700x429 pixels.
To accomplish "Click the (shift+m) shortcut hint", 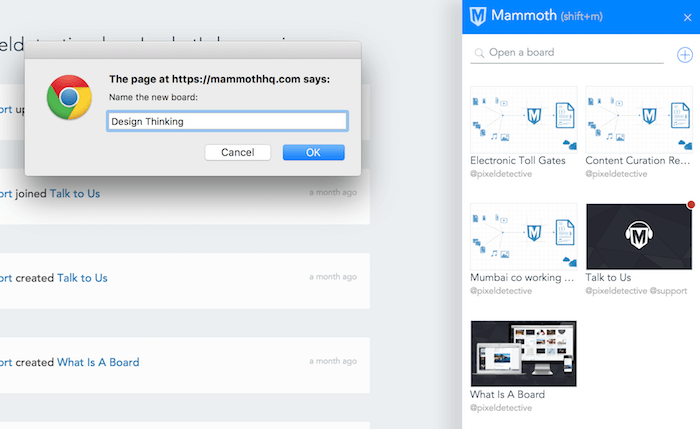I will pyautogui.click(x=582, y=17).
